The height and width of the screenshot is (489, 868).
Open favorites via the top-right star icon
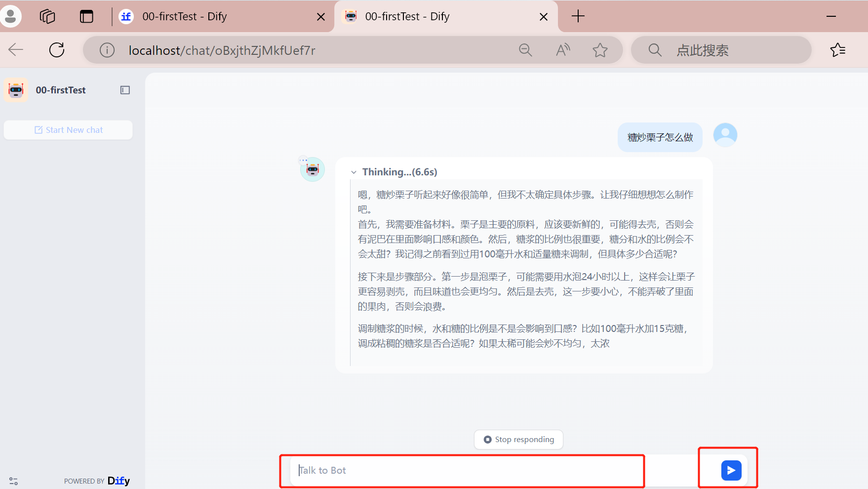(x=838, y=49)
